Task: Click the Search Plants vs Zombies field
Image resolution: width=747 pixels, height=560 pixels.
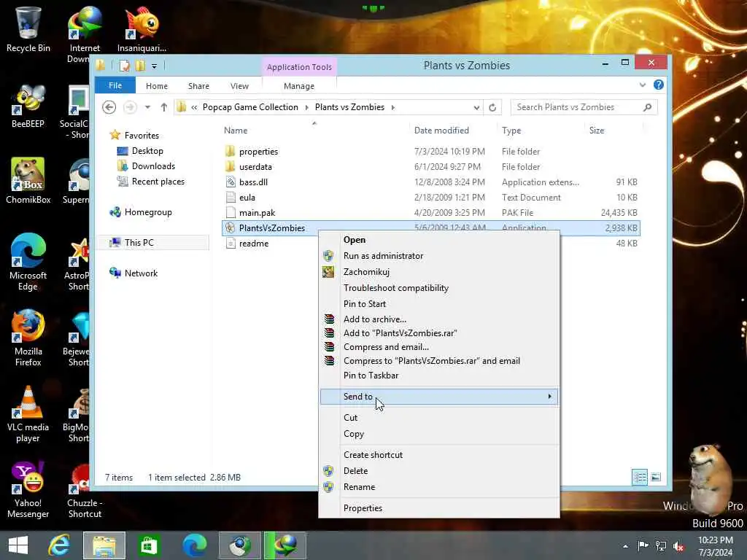Action: pyautogui.click(x=584, y=107)
